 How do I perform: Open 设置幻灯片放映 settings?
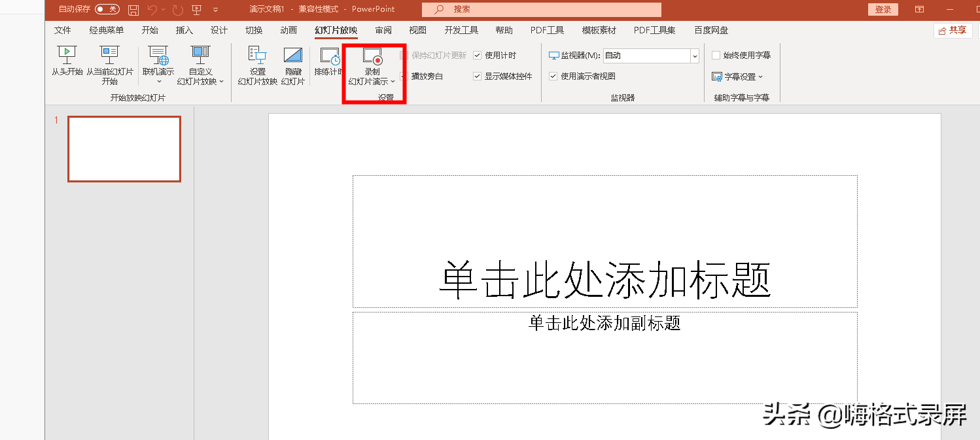(x=258, y=66)
